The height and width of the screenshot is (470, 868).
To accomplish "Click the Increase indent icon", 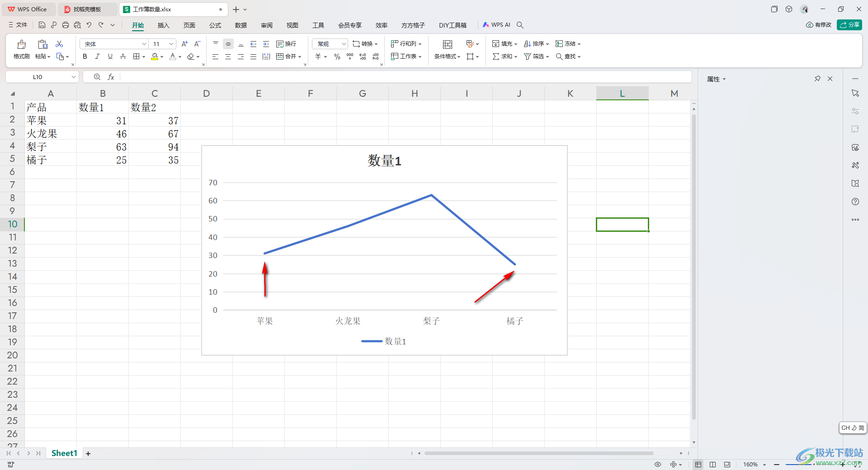I will (266, 44).
